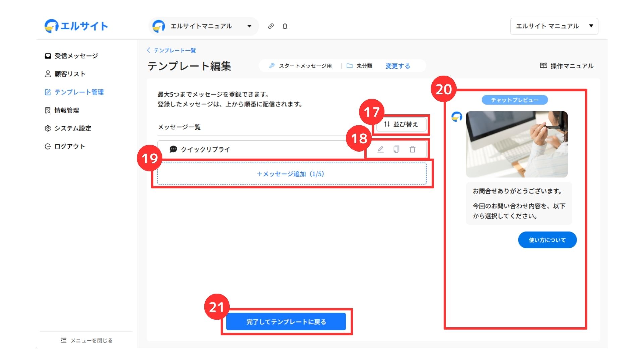Image resolution: width=644 pixels, height=362 pixels.
Task: Expand the エルサイトマニュアル account dropdown
Action: (x=203, y=26)
